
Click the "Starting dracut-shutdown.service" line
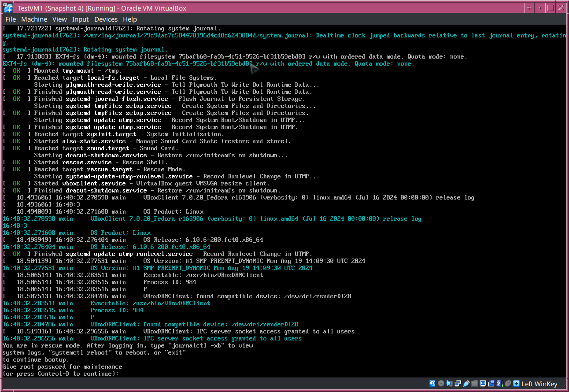pyautogui.click(x=161, y=155)
